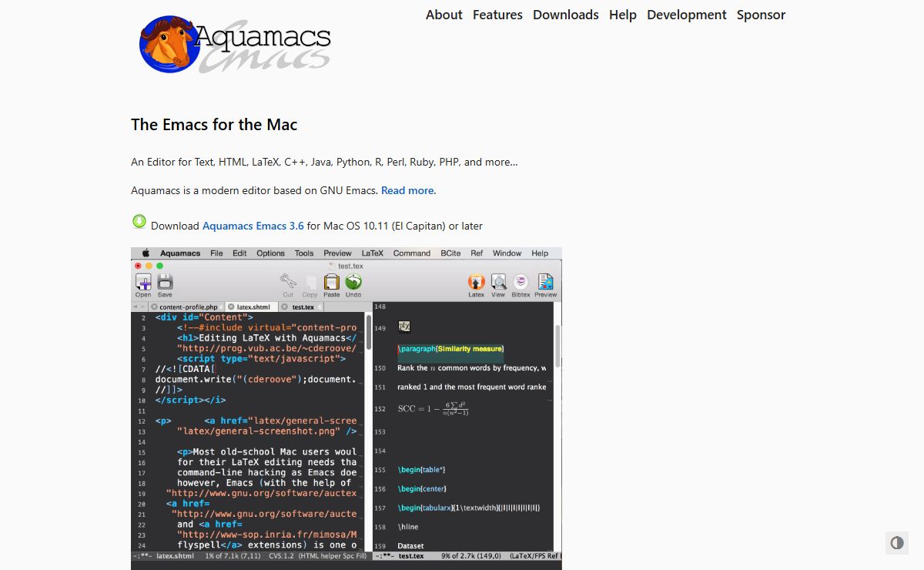Open the BCite menu in the menu bar
This screenshot has height=570, width=924.
click(x=450, y=253)
